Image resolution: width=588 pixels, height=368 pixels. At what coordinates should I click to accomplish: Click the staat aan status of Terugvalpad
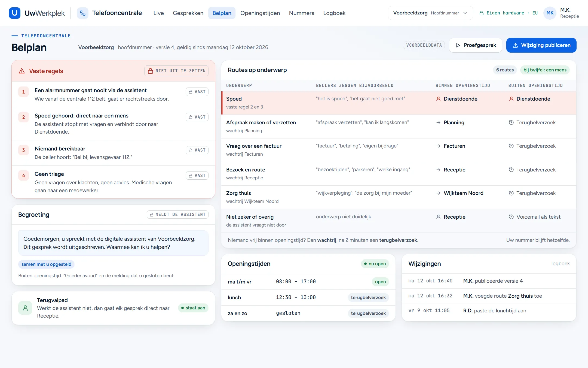click(193, 308)
